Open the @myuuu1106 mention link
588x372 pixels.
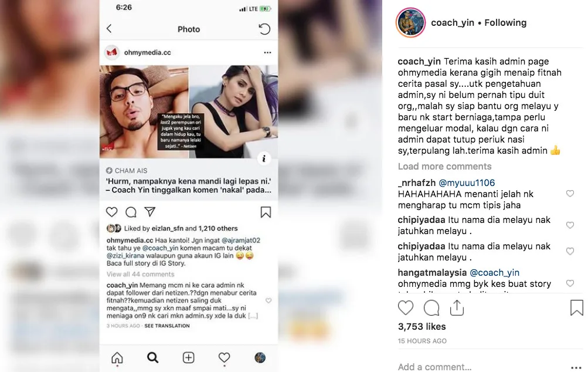(467, 183)
